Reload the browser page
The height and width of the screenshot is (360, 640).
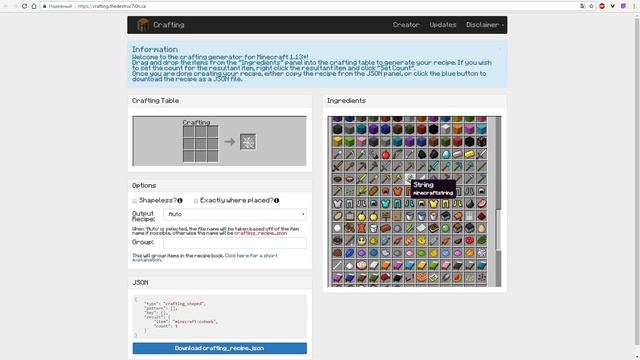[x=24, y=6]
